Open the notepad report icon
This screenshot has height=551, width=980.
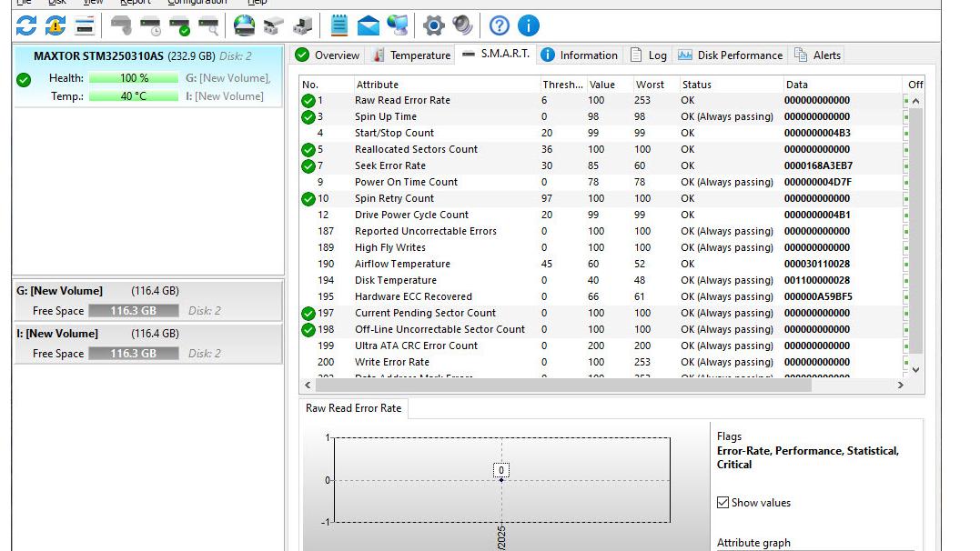[339, 25]
